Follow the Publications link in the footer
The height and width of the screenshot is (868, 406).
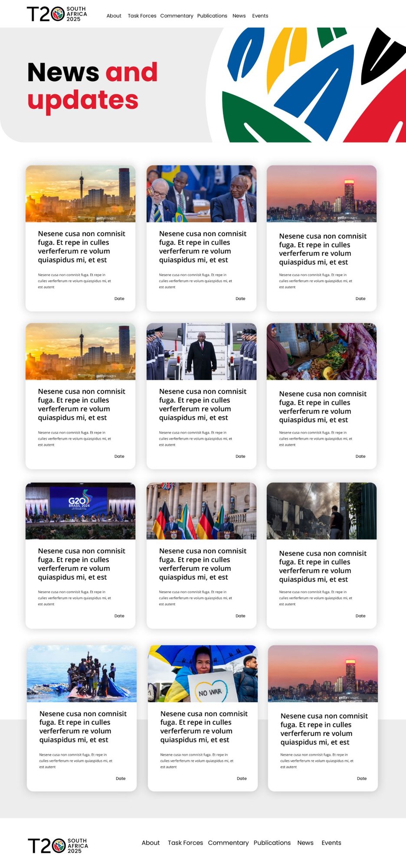point(272,843)
